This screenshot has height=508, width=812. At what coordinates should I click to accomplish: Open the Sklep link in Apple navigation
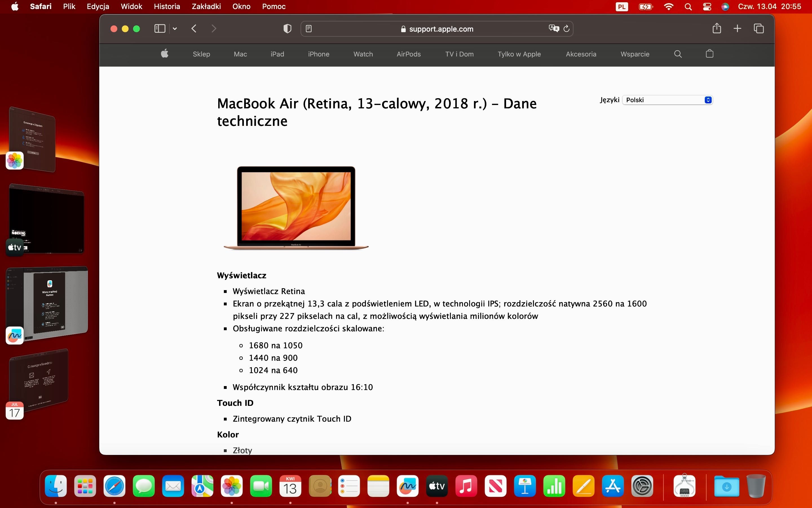pyautogui.click(x=201, y=54)
